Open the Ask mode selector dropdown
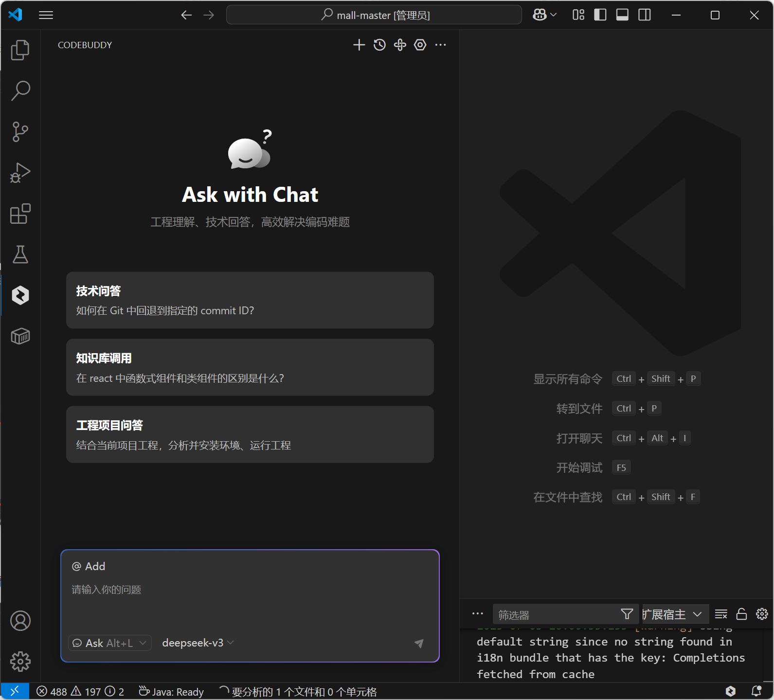This screenshot has width=774, height=700. point(110,643)
